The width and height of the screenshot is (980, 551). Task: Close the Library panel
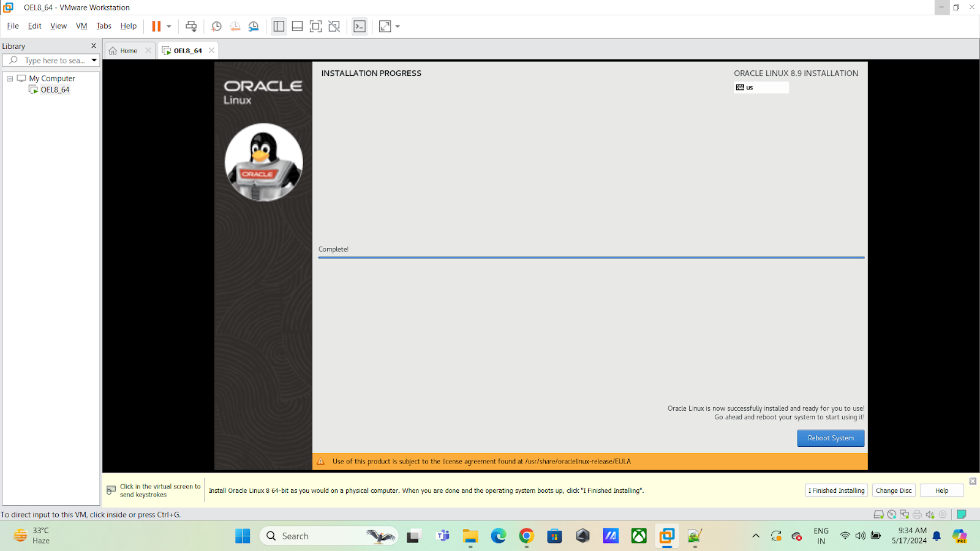pos(94,46)
